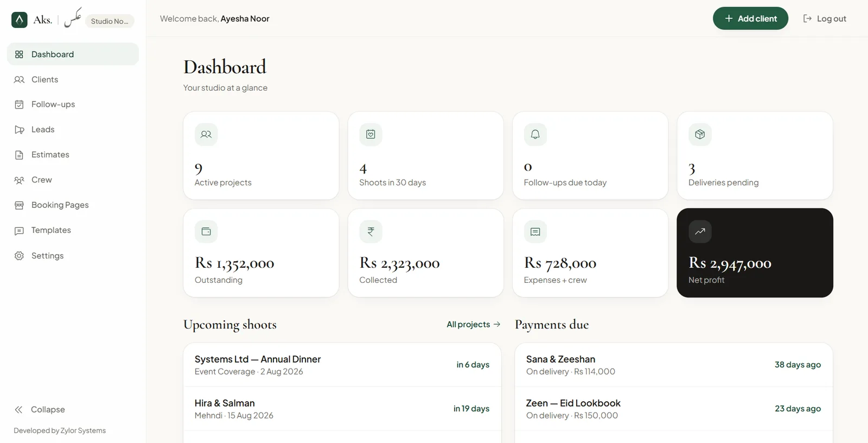Click the 'in 19 days' label
Image resolution: width=868 pixels, height=443 pixels.
pyautogui.click(x=471, y=409)
